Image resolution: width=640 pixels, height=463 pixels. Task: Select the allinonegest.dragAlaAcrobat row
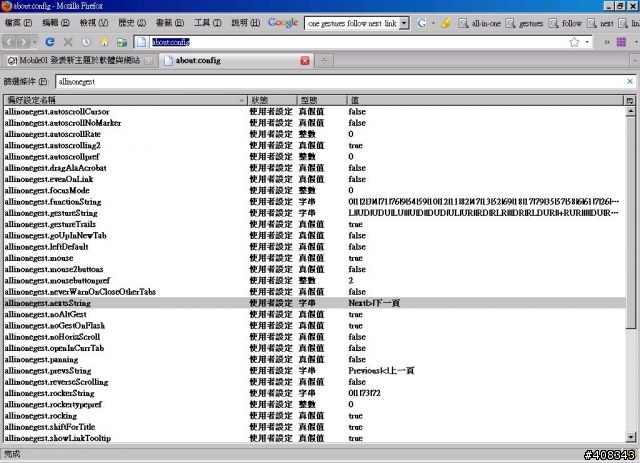point(314,168)
